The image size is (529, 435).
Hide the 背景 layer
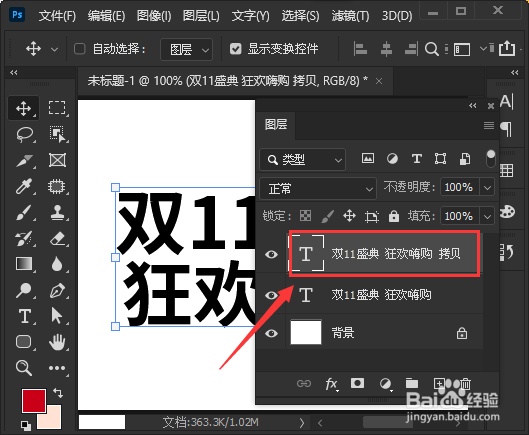(x=272, y=333)
